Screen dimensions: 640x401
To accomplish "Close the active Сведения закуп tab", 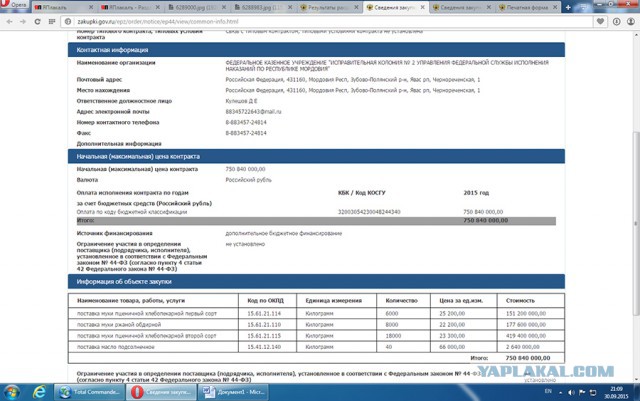I will [x=422, y=7].
